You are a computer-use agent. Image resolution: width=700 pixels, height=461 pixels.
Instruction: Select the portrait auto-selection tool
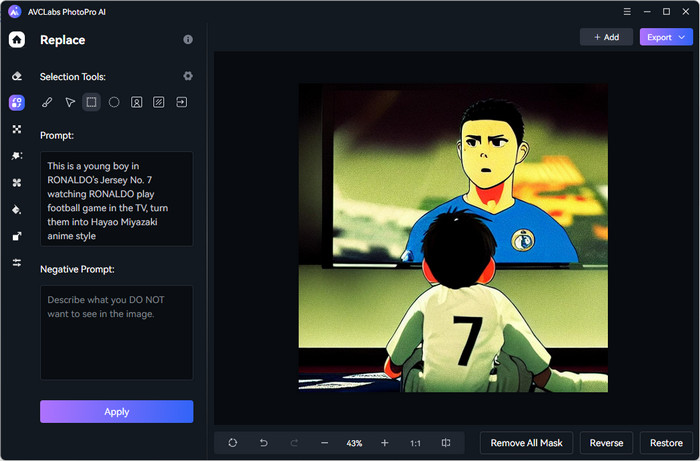137,102
